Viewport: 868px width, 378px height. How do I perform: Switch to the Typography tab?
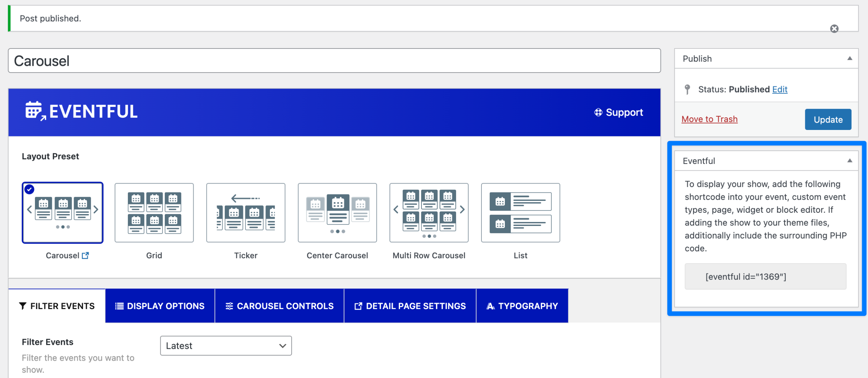click(x=522, y=306)
